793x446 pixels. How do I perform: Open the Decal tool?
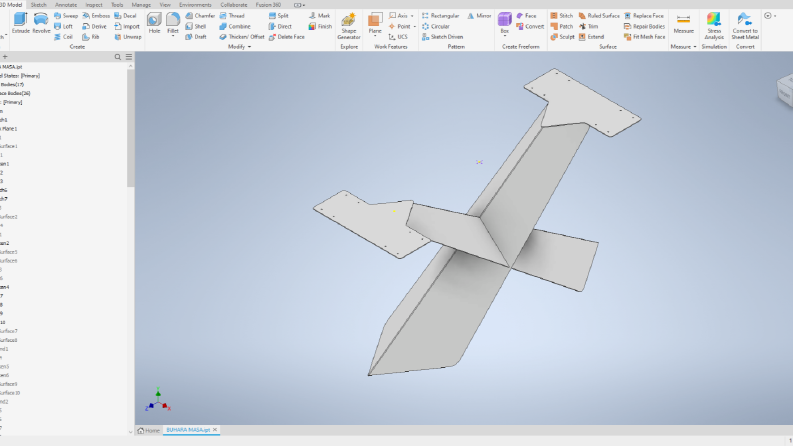(x=125, y=16)
